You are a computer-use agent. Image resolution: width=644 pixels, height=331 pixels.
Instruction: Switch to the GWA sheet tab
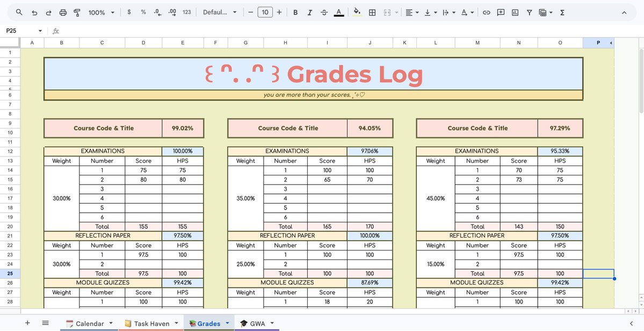257,323
